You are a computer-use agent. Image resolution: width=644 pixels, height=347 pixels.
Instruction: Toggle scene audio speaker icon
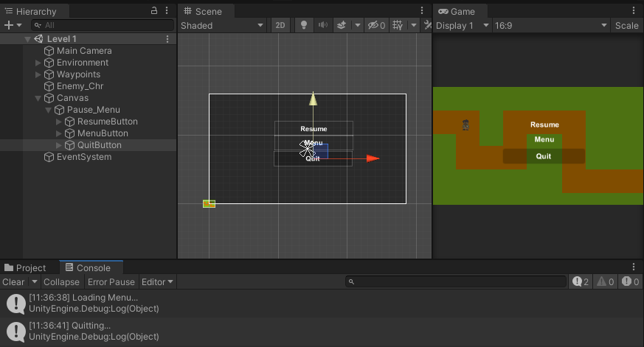pyautogui.click(x=322, y=25)
